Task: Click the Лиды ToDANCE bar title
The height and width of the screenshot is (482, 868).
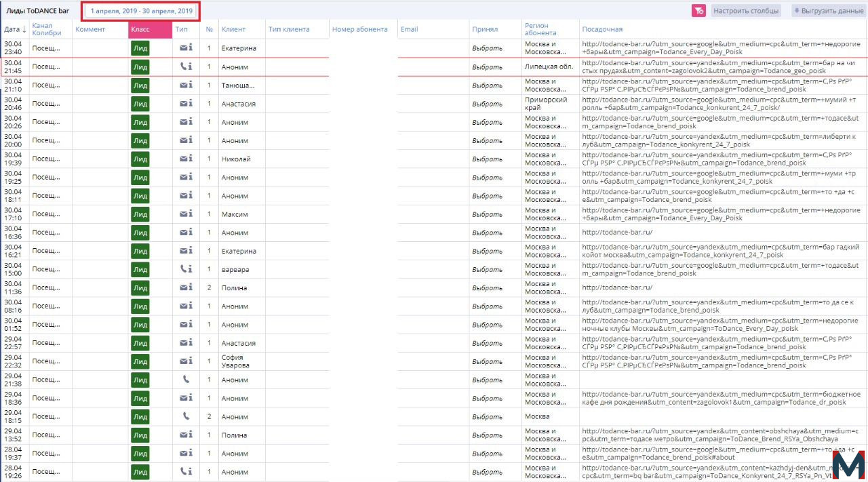Action: (x=38, y=11)
